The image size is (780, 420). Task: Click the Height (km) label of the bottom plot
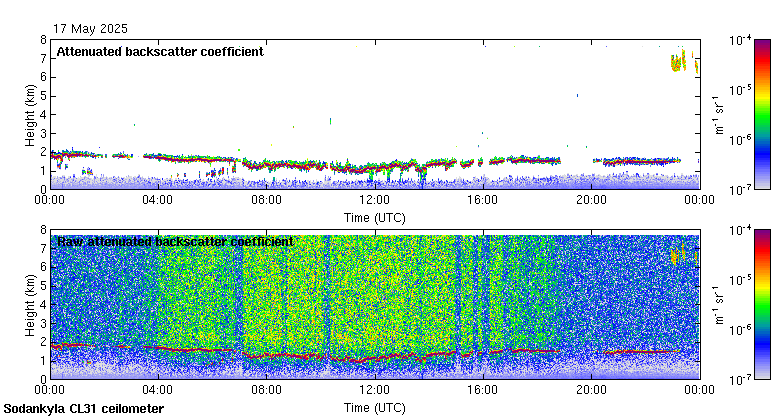(x=29, y=304)
